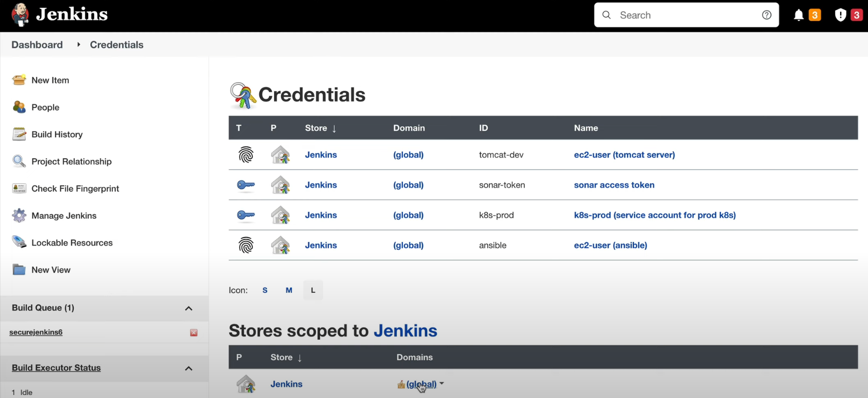Click provider house icon in sonar-token row
Screen dimensions: 868x398
point(281,185)
